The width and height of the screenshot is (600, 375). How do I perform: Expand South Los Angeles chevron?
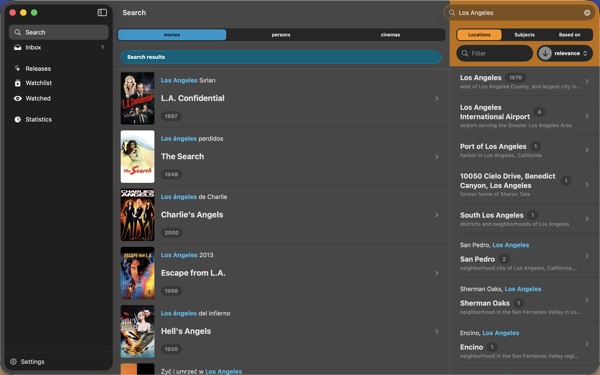click(587, 219)
